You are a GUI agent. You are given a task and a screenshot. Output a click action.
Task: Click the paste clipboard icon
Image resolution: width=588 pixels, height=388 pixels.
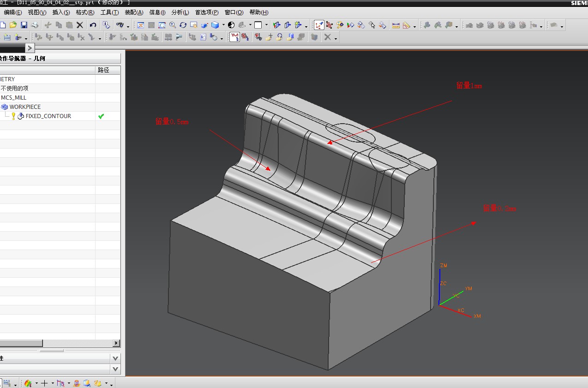(x=69, y=25)
